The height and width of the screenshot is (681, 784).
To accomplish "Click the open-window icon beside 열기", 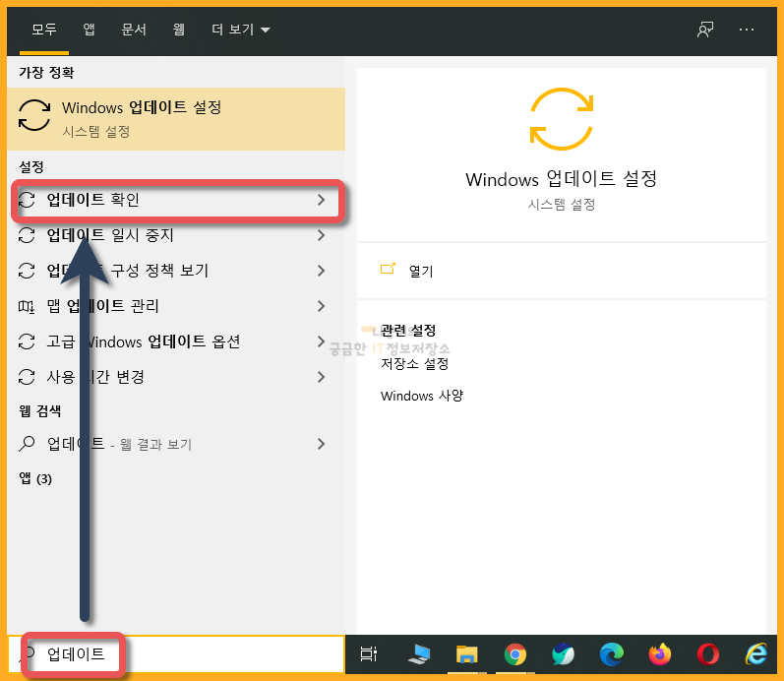I will 388,270.
